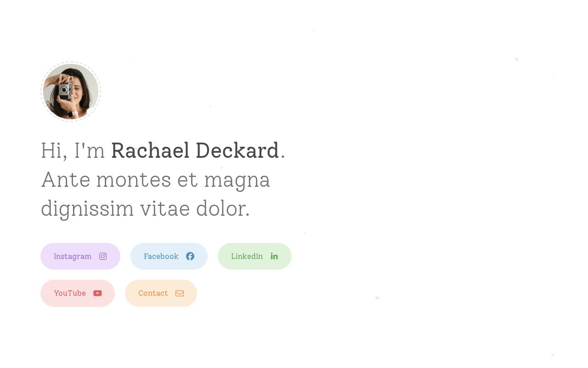Click the "Contact" text label
Screen dimensions: 588x368
153,293
